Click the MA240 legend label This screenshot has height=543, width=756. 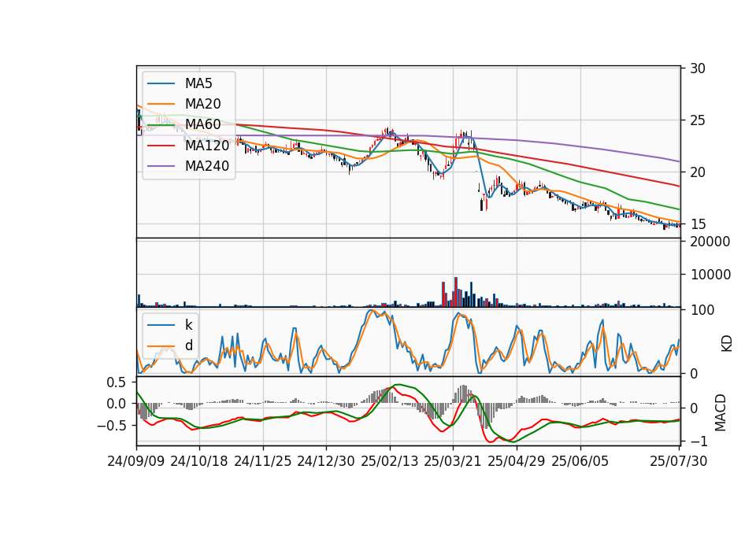coord(207,166)
